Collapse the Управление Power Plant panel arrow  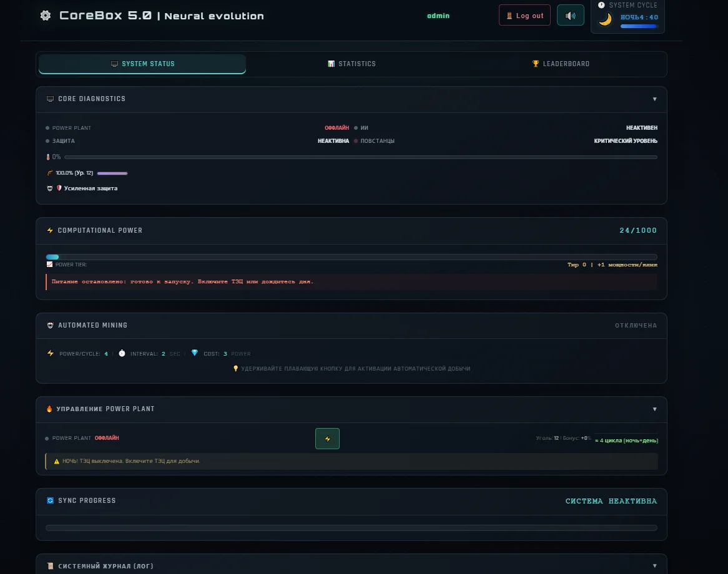click(655, 409)
